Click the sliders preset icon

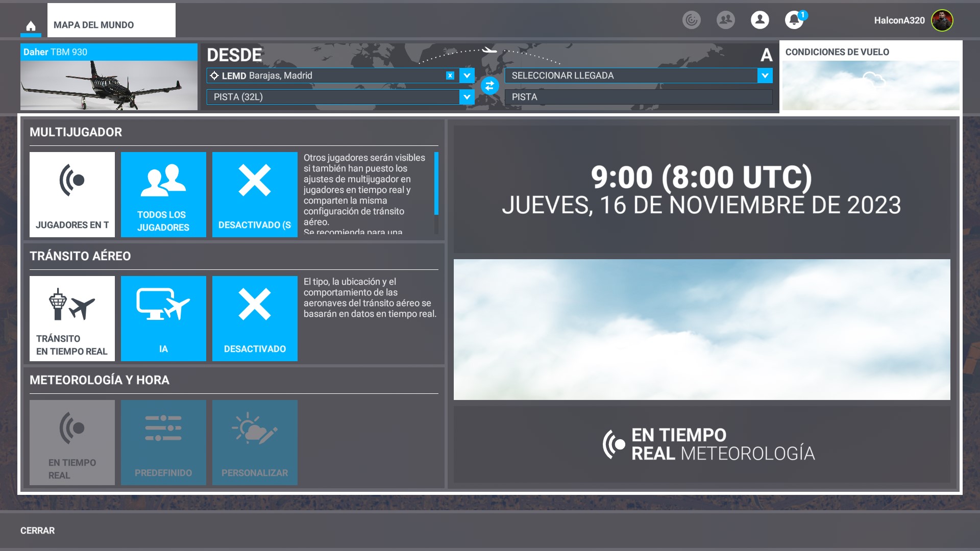(163, 428)
